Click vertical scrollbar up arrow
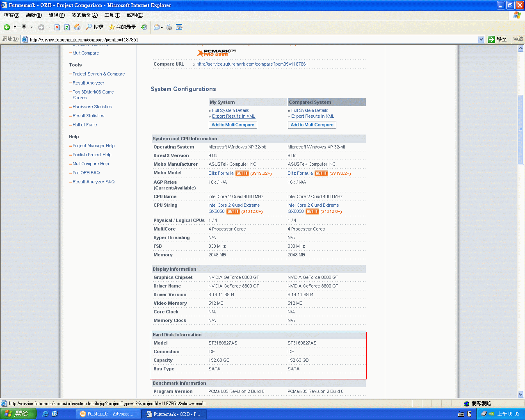525x420 pixels. pyautogui.click(x=521, y=48)
